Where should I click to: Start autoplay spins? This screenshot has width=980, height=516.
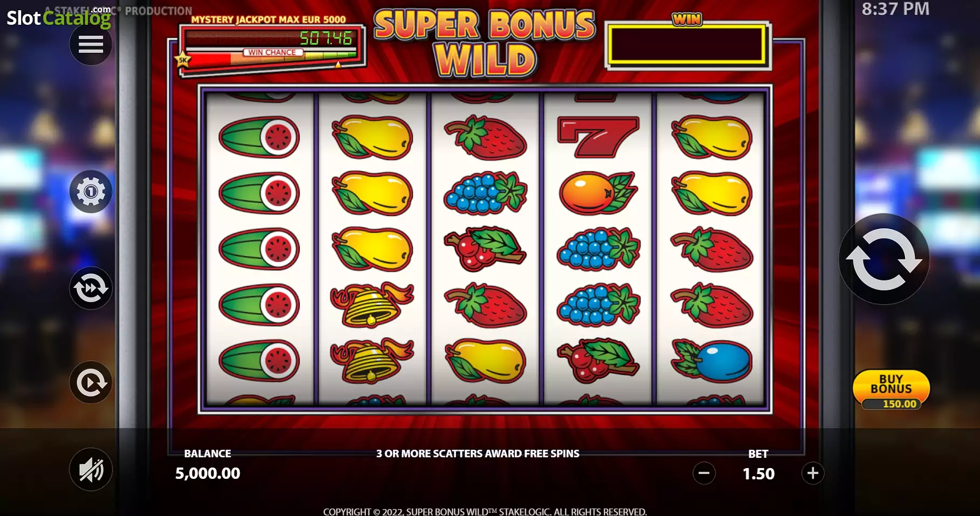91,382
